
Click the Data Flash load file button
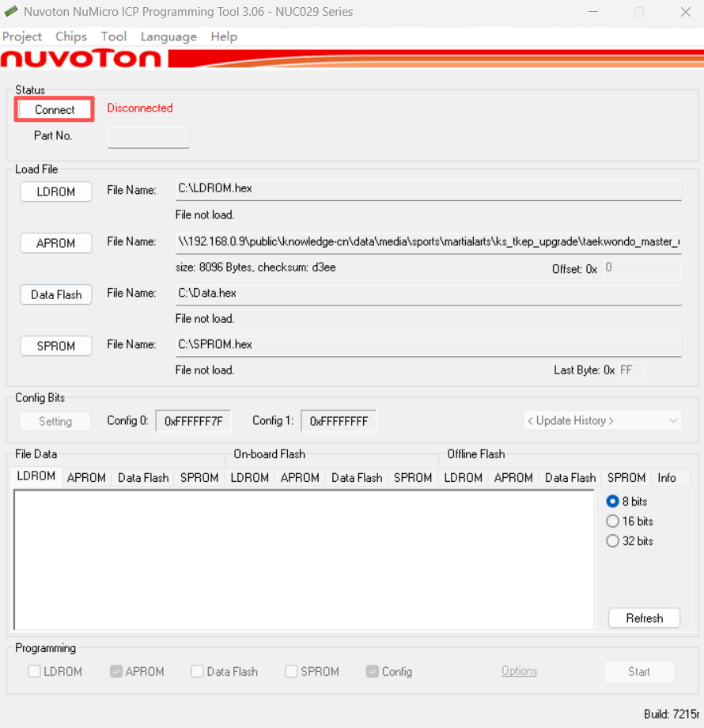point(55,294)
